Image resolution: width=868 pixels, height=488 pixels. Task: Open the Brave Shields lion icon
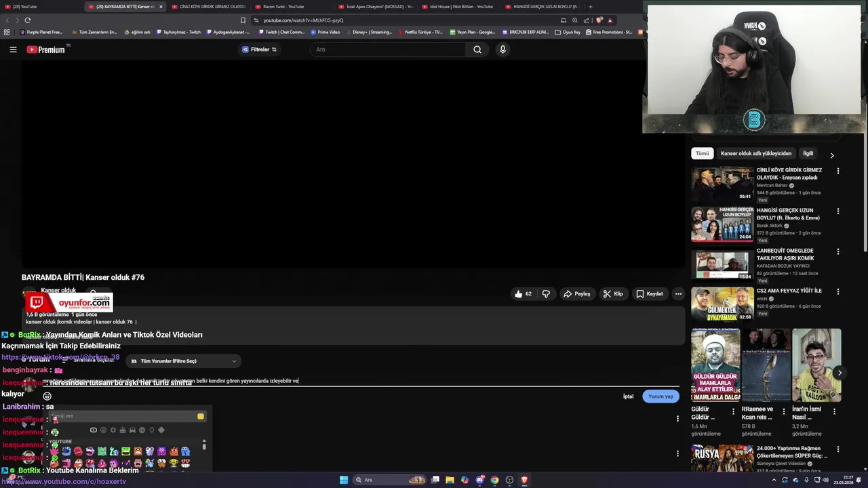pos(599,20)
